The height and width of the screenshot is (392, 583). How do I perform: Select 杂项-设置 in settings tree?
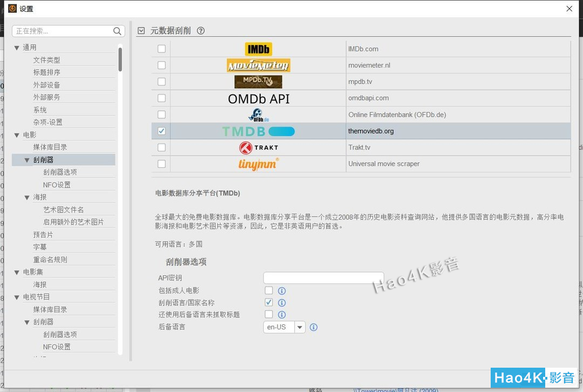pyautogui.click(x=48, y=122)
